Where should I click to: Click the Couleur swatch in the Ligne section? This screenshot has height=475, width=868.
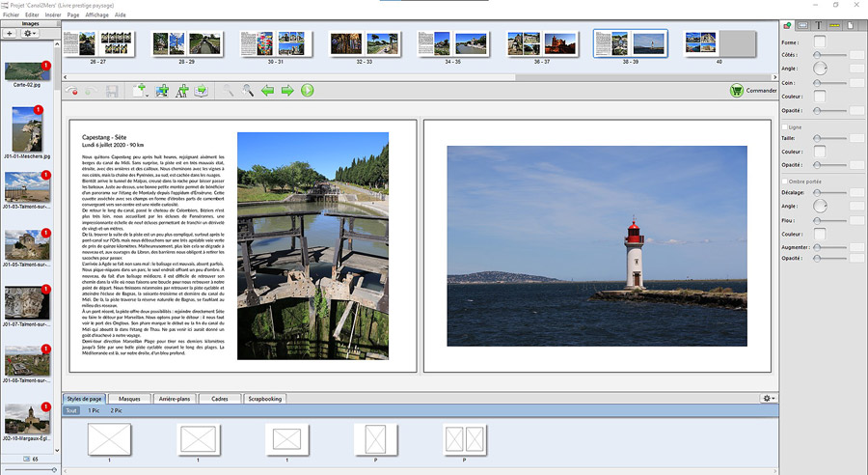point(820,152)
